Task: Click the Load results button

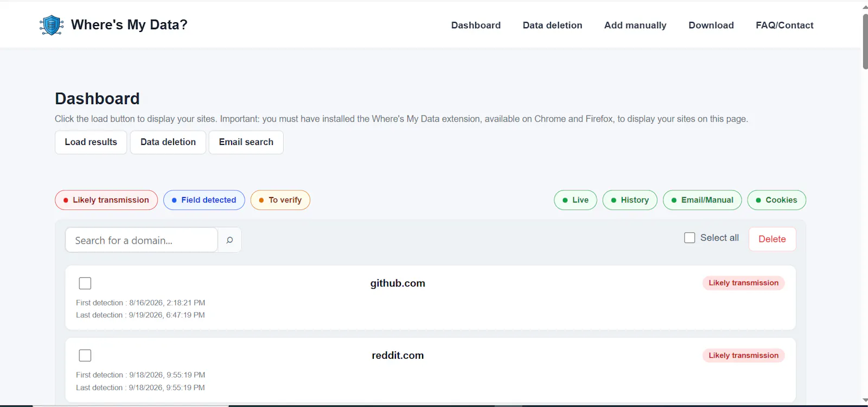Action: tap(91, 142)
